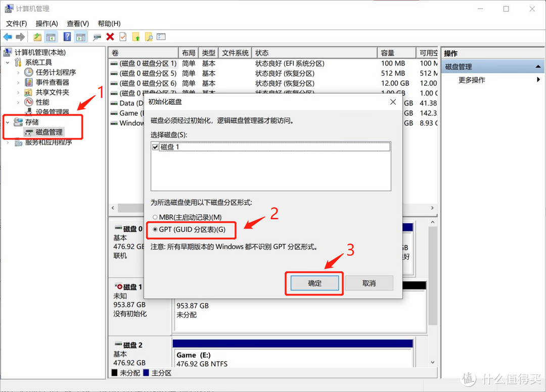Image resolution: width=546 pixels, height=392 pixels.
Task: Click the back navigation arrow icon
Action: 8,36
